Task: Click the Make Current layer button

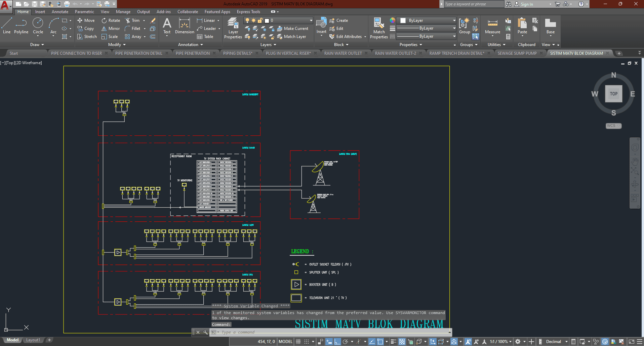Action: pyautogui.click(x=292, y=29)
